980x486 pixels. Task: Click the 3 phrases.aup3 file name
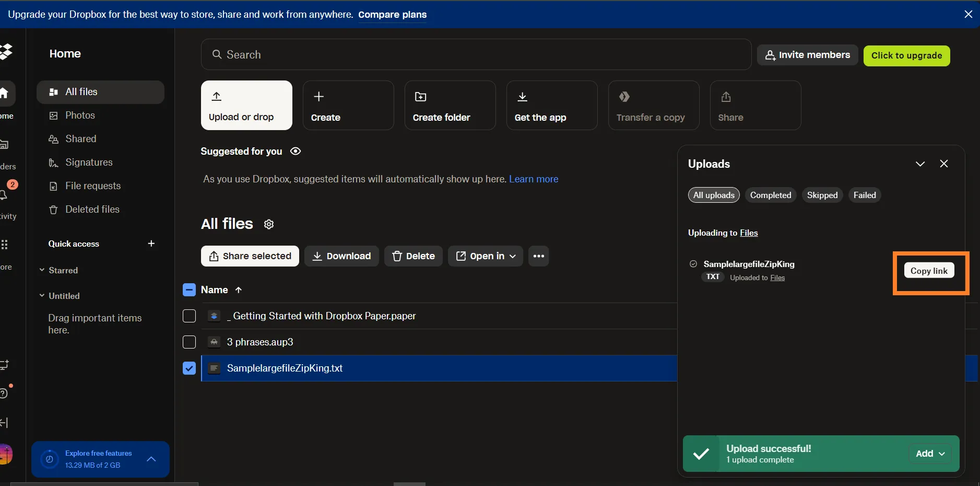(260, 342)
